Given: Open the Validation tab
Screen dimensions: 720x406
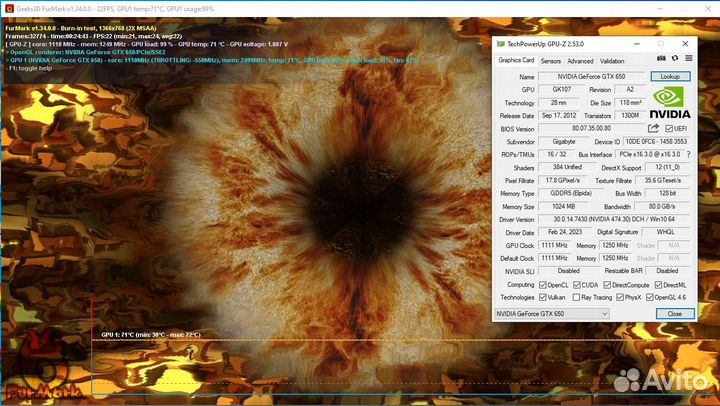Looking at the screenshot, I should click(x=612, y=60).
